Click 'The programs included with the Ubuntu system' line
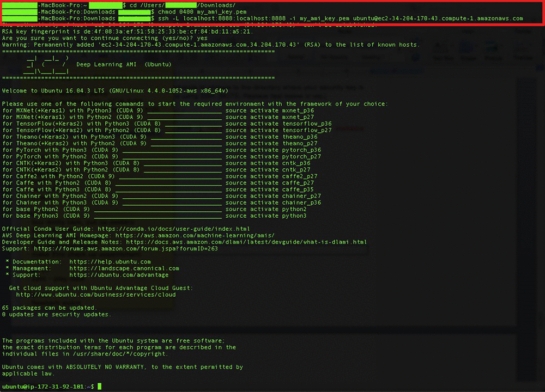 coord(113,341)
